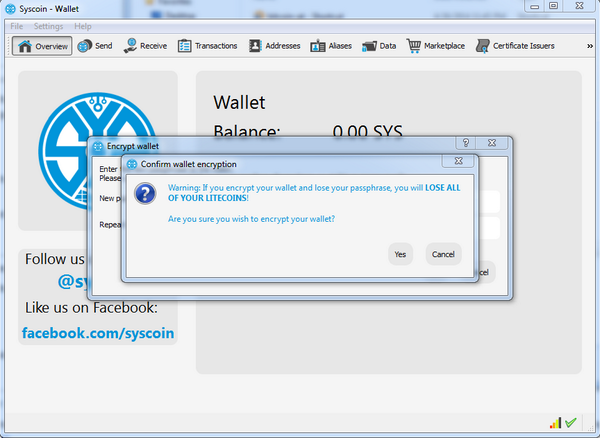The width and height of the screenshot is (600, 438).
Task: Click the Syscoin title bar icon
Action: point(10,9)
